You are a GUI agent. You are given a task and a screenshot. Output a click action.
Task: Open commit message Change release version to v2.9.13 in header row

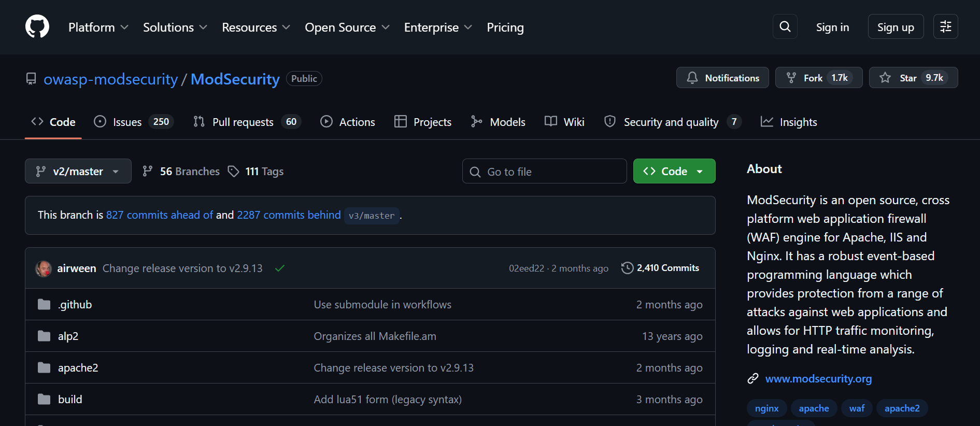tap(182, 268)
